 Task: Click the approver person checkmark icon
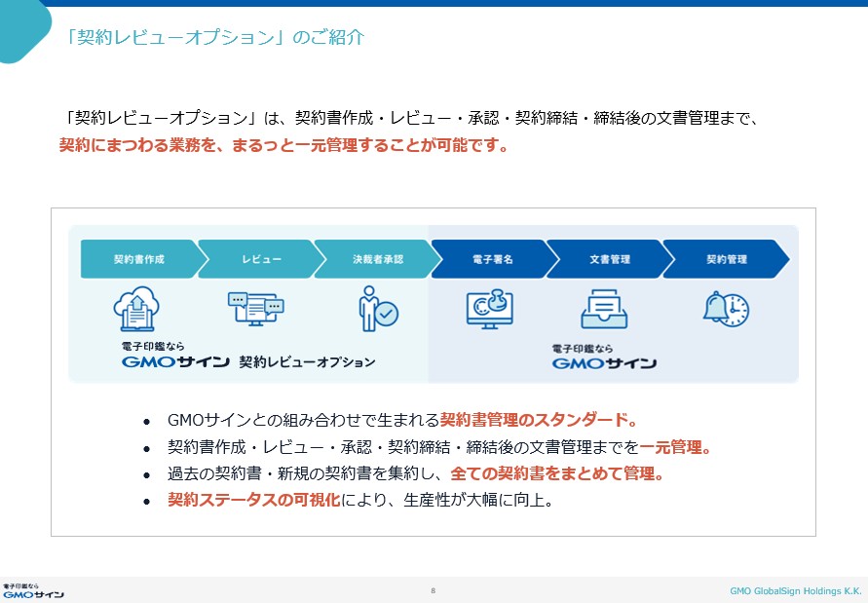pos(377,309)
